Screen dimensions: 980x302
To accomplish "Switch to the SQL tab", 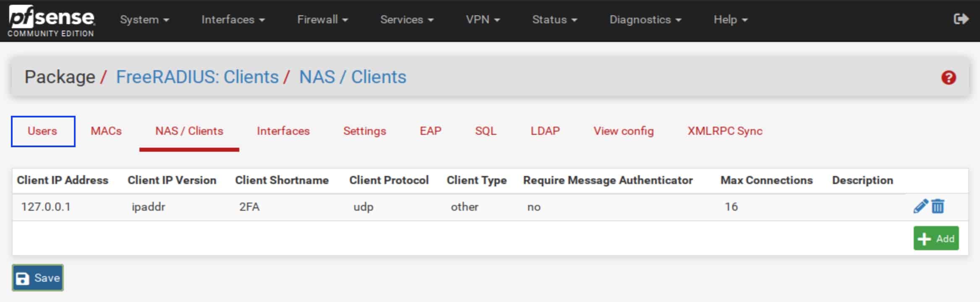I will point(486,131).
